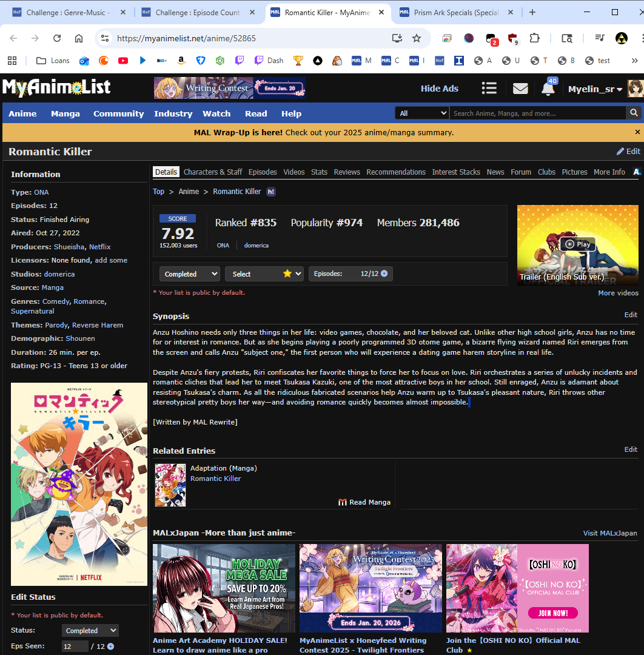Viewport: 644px width, 655px height.
Task: Open Status dropdown in Edit Status section
Action: pos(90,630)
